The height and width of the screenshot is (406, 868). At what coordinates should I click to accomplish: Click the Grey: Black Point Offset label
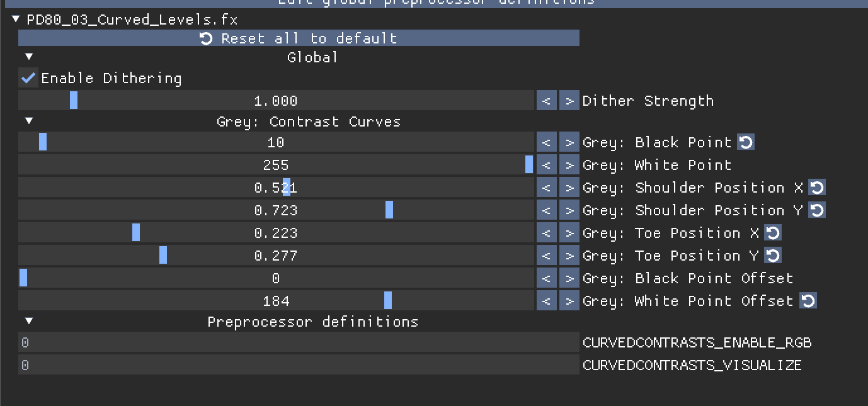click(688, 279)
